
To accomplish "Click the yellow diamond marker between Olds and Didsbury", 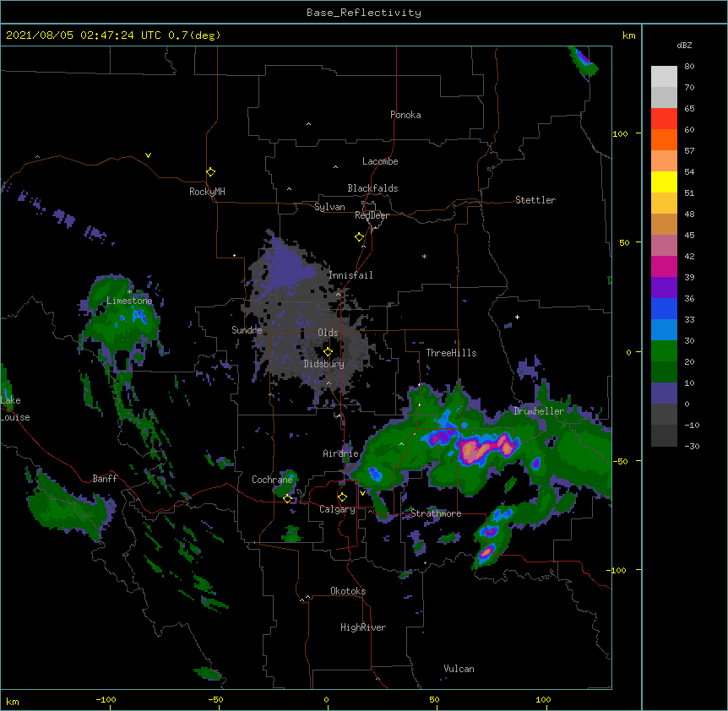I will 328,352.
